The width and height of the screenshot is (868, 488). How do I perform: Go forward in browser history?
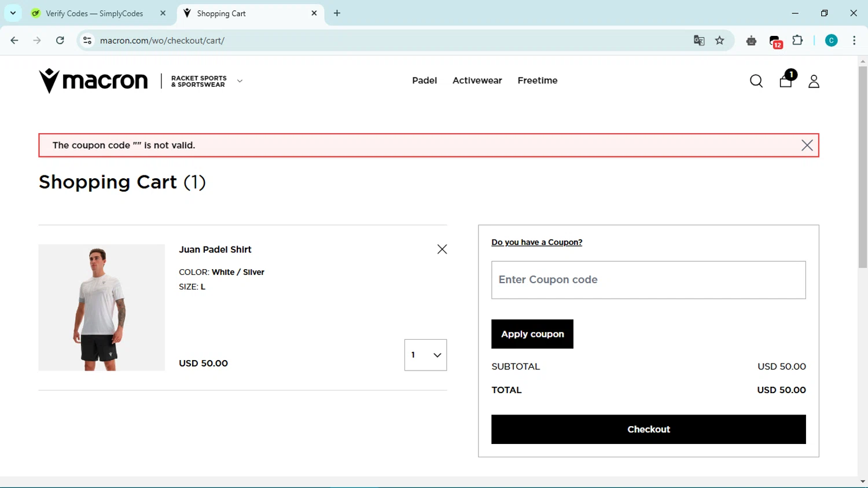pos(37,41)
